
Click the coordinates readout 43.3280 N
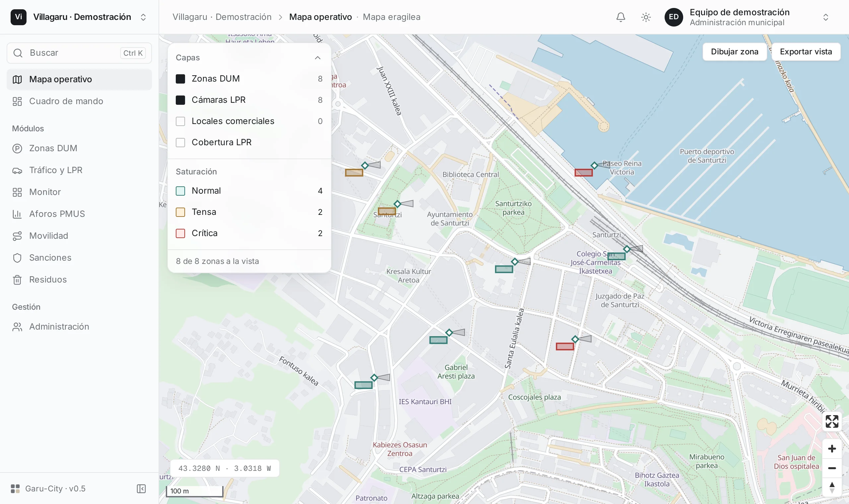pos(225,468)
